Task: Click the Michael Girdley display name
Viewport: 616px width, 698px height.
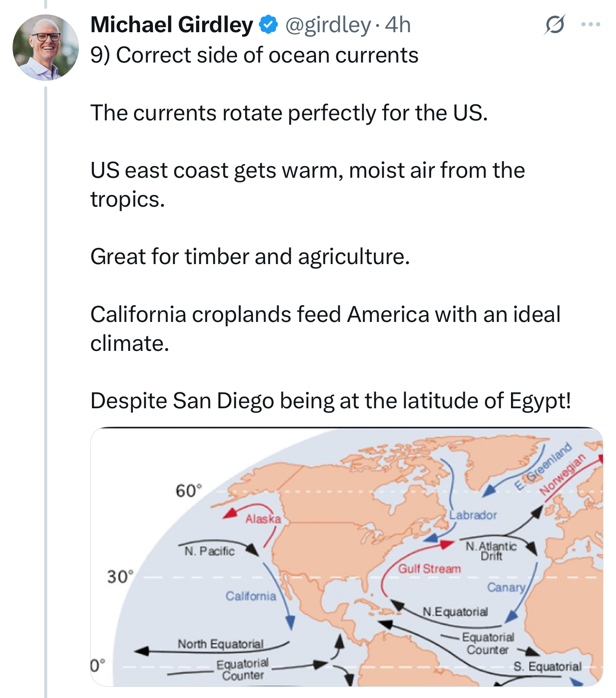Action: (171, 25)
